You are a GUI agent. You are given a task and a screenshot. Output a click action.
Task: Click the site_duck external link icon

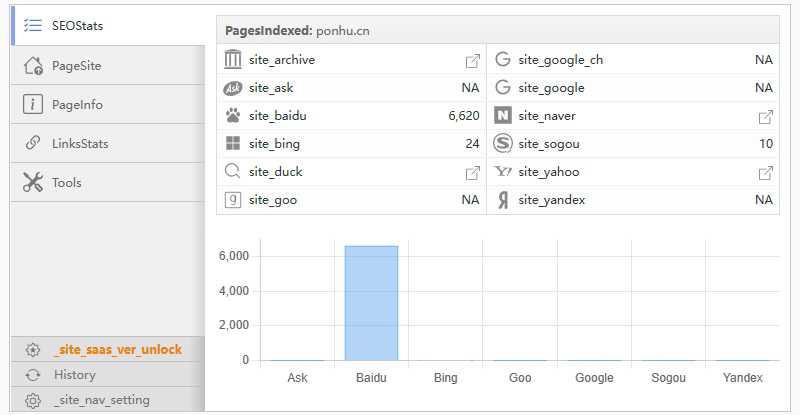[473, 172]
